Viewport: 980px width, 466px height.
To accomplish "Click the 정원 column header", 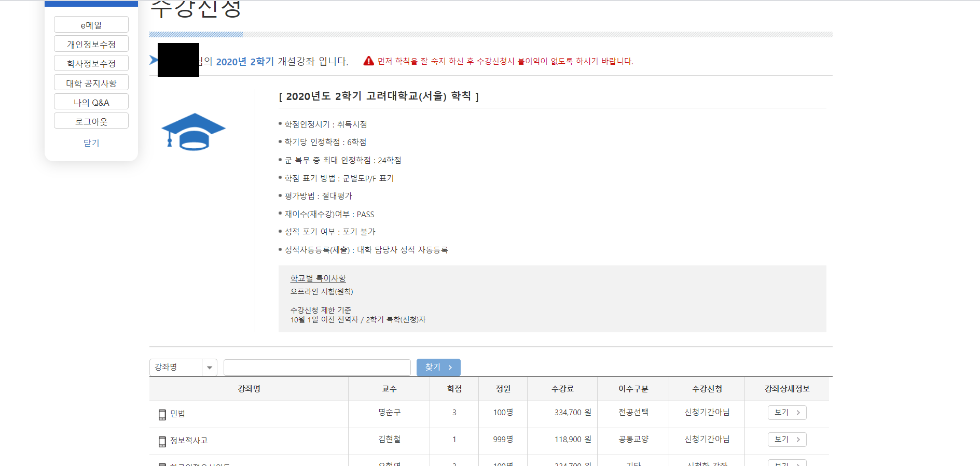I will coord(503,389).
